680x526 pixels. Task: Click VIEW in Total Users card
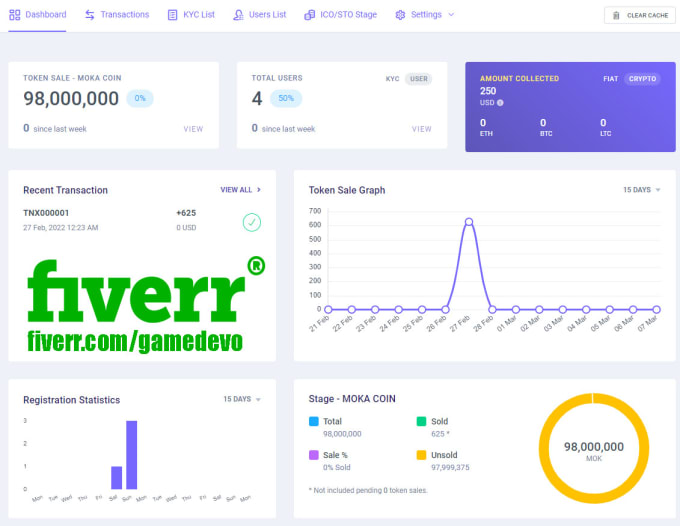(422, 129)
